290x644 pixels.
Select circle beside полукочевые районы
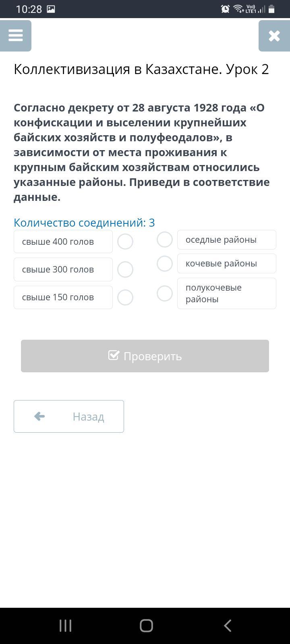[x=165, y=293]
